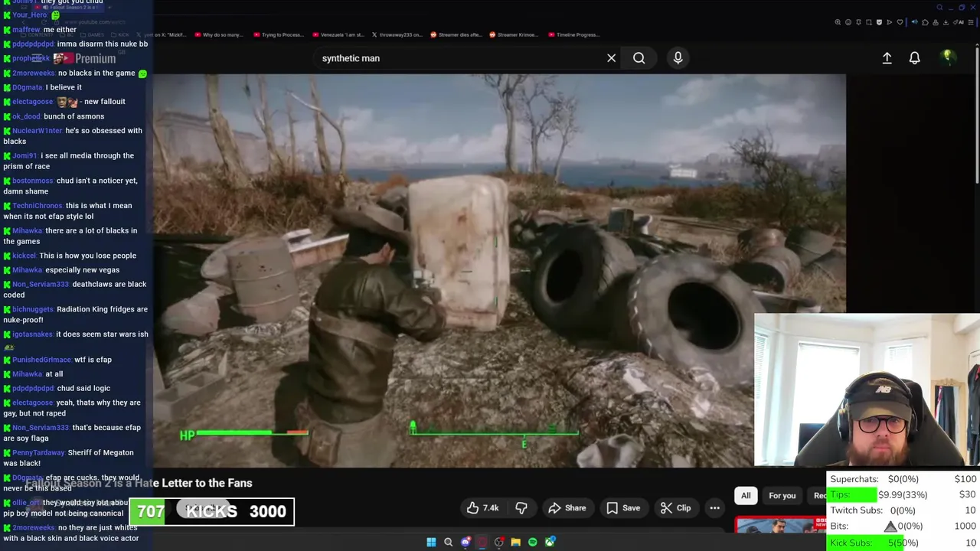Viewport: 980px width, 551px height.
Task: Click chat username 'TechniChronos'
Action: (38, 206)
